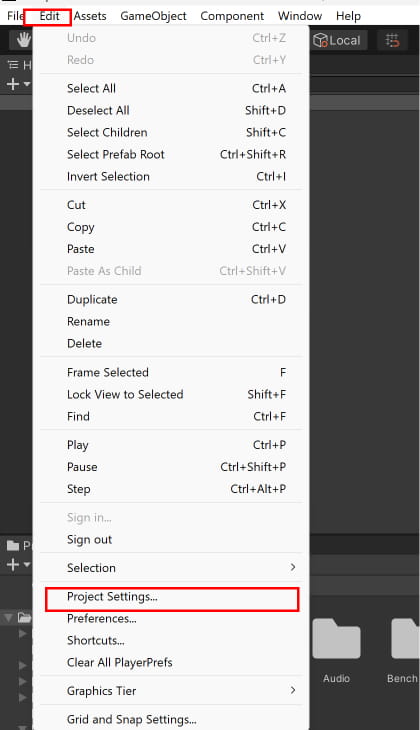Choose Frame Selected
The height and width of the screenshot is (730, 420).
(x=170, y=372)
